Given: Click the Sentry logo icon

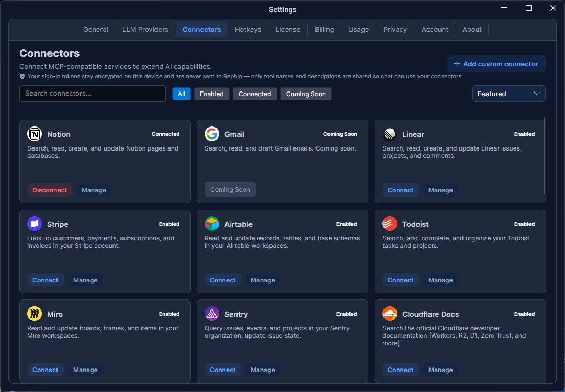Looking at the screenshot, I should coord(212,314).
